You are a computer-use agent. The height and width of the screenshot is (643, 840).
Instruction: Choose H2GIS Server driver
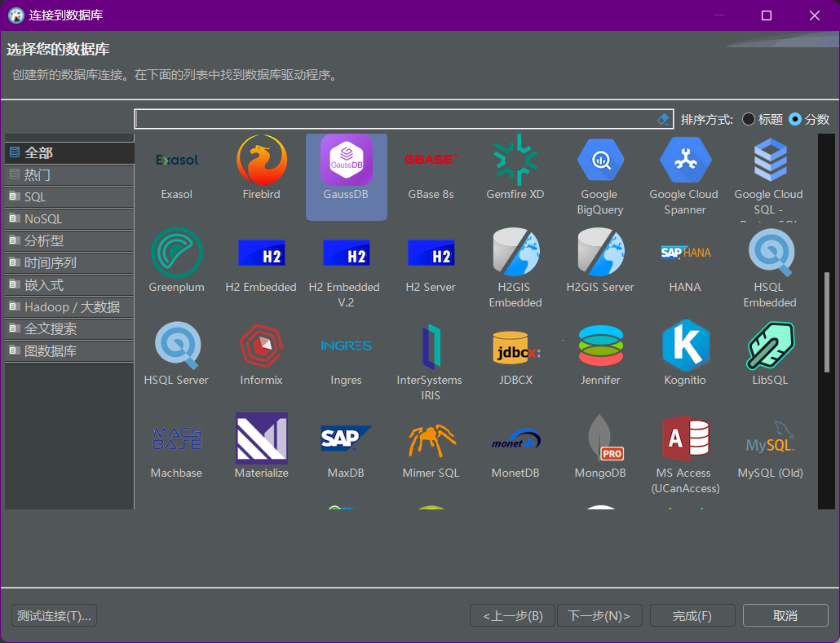[x=600, y=262]
